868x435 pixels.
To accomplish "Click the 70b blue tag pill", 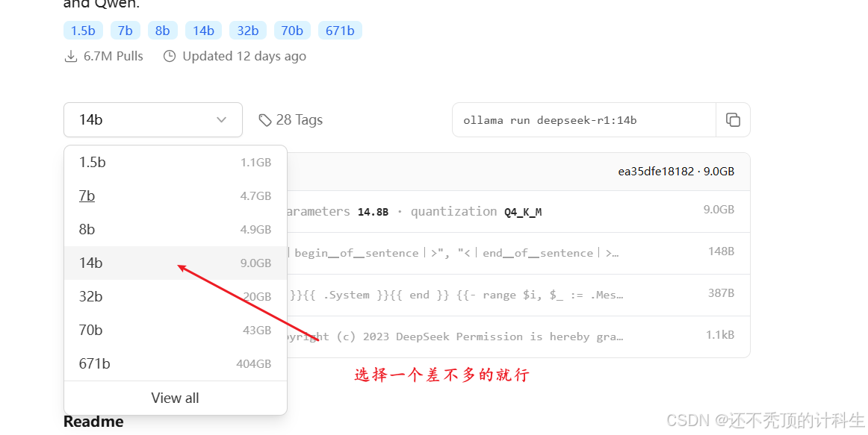I will click(x=292, y=31).
